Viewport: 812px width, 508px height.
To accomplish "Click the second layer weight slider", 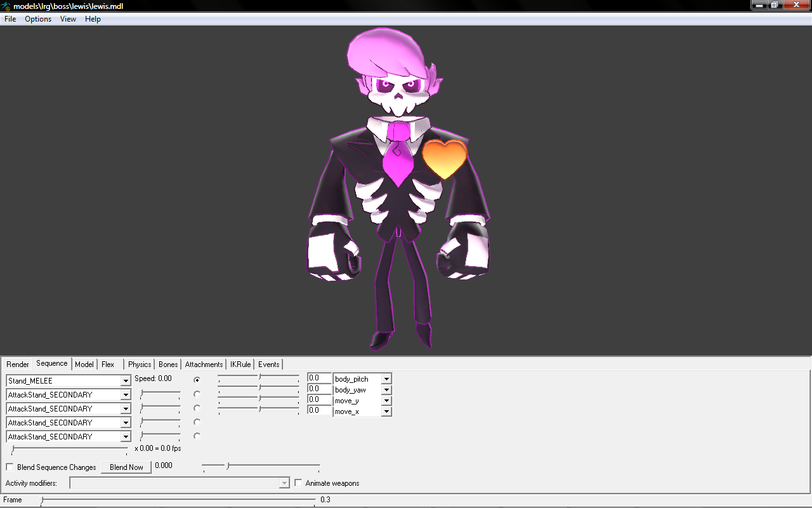I will pos(160,394).
